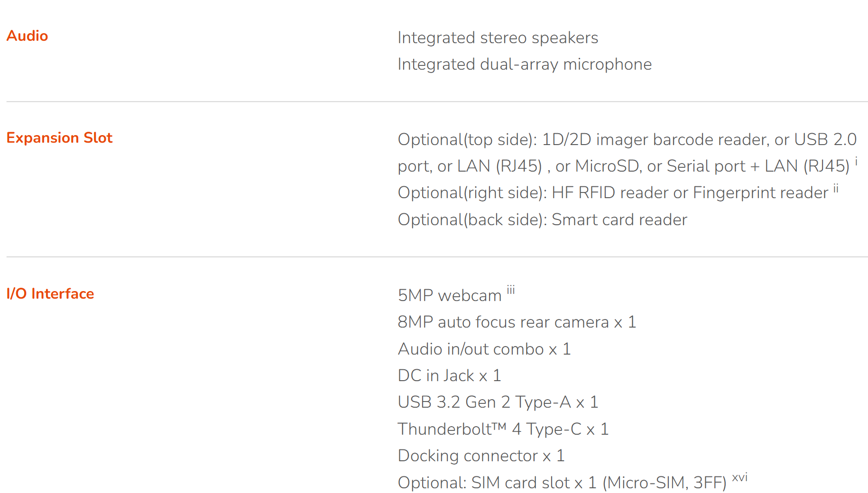Screen dimensions: 868x493
Task: Click the Integrated dual-array microphone line
Action: 525,64
